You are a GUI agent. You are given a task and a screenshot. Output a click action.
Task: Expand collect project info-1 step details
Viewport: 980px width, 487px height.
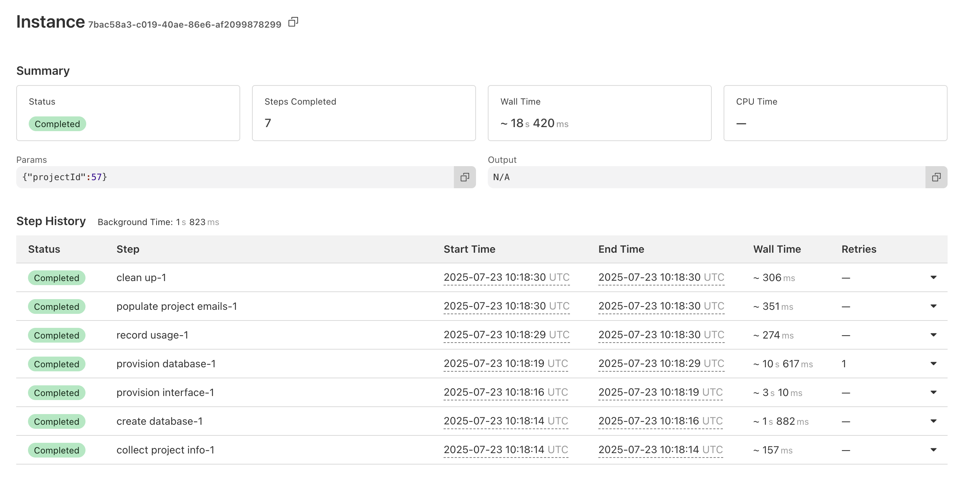933,450
